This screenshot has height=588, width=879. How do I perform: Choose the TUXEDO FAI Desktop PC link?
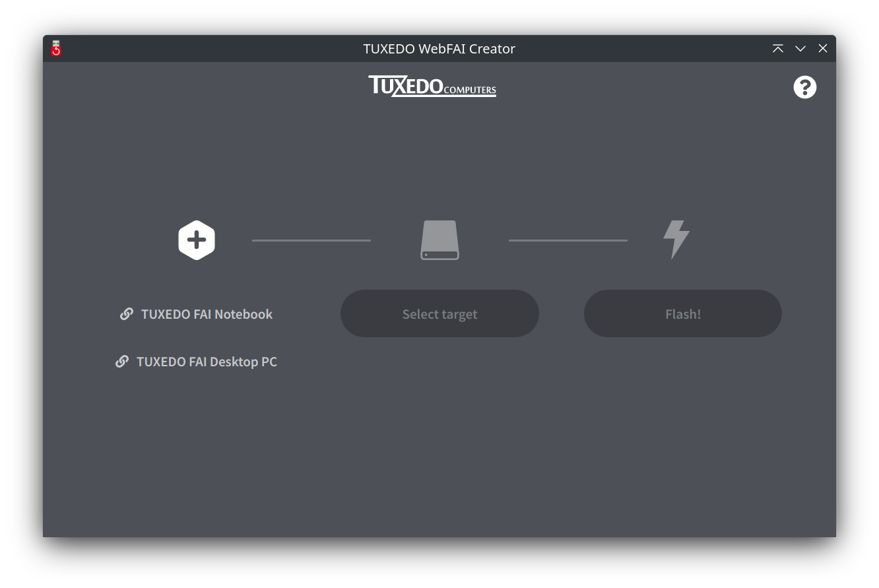[196, 362]
